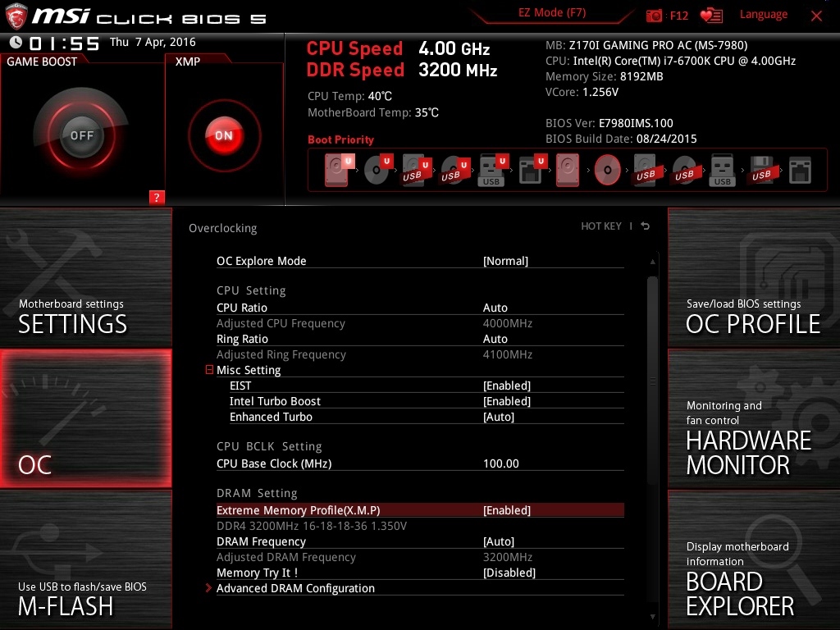
Task: Edit the CPU Ratio Auto field
Action: [x=495, y=308]
